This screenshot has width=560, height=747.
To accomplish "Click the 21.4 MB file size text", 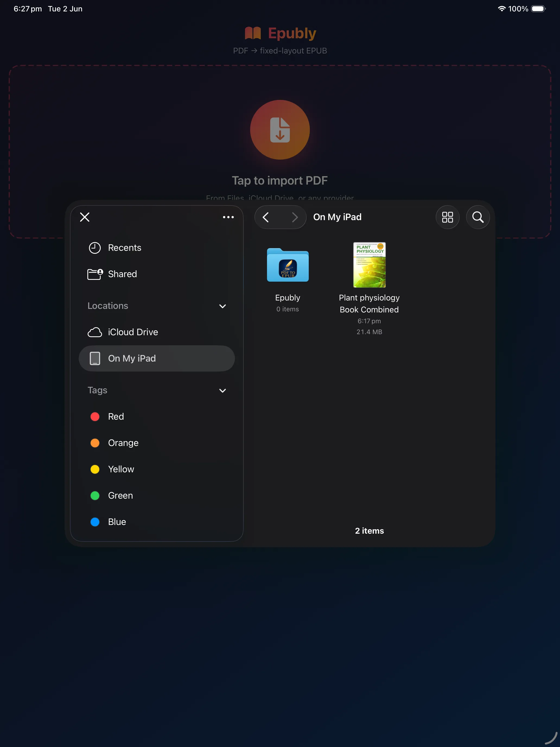I will point(369,332).
